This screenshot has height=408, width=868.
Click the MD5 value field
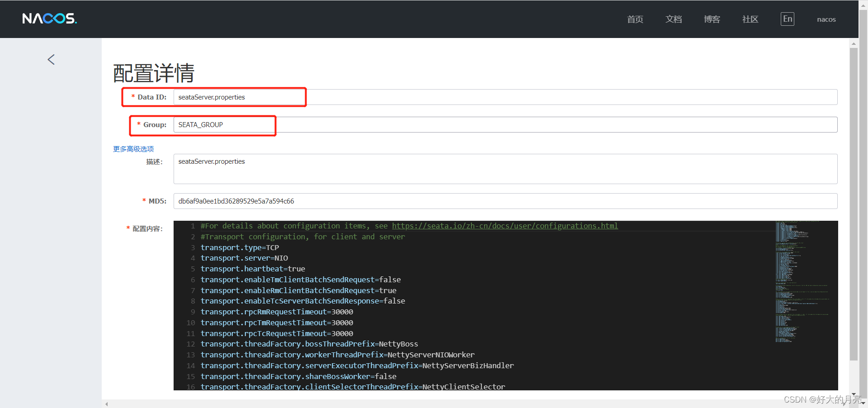coord(505,201)
